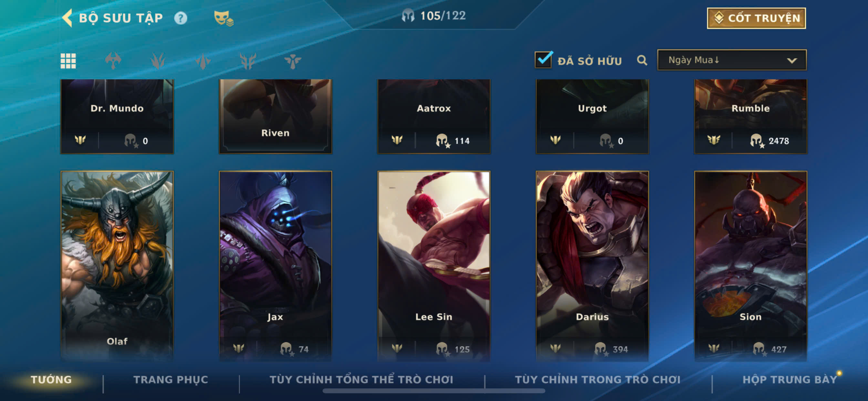Uncheck the Đã Sở Hữu checkbox
Viewport: 868px width, 401px height.
[543, 60]
